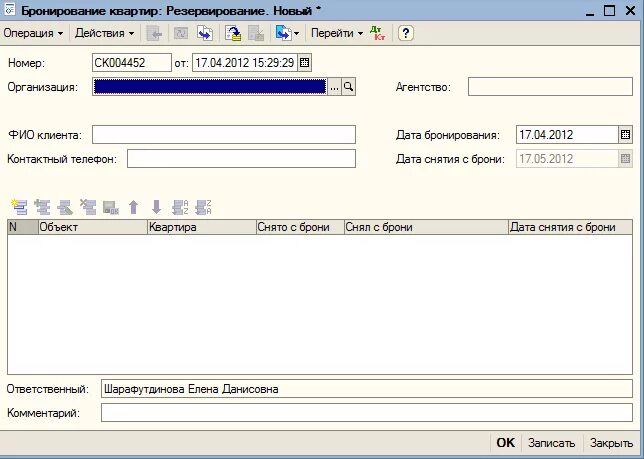Open help with the question mark icon

coord(405,33)
